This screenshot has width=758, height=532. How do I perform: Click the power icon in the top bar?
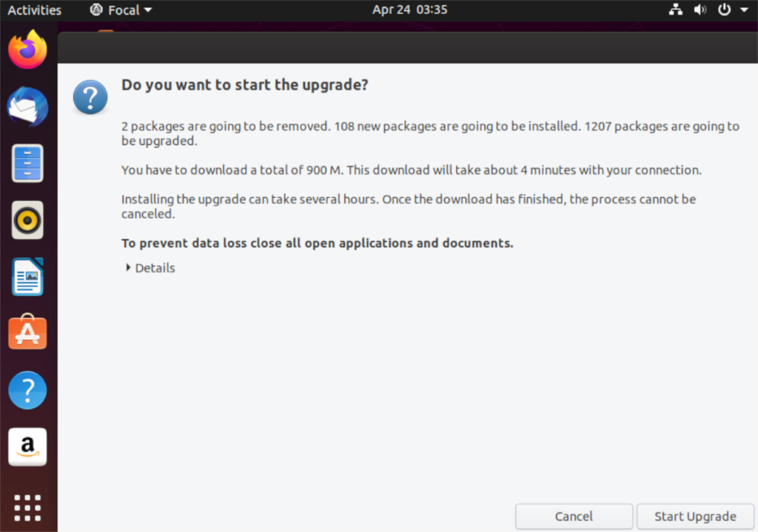(x=723, y=10)
